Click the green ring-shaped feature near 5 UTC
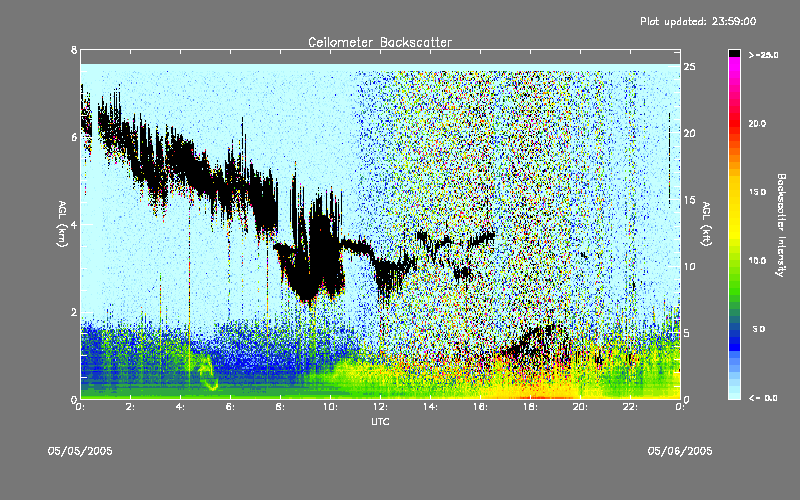The image size is (800, 500). tap(208, 373)
